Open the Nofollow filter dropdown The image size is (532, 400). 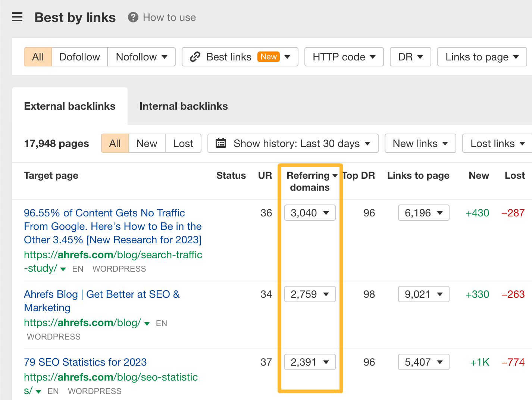(141, 57)
